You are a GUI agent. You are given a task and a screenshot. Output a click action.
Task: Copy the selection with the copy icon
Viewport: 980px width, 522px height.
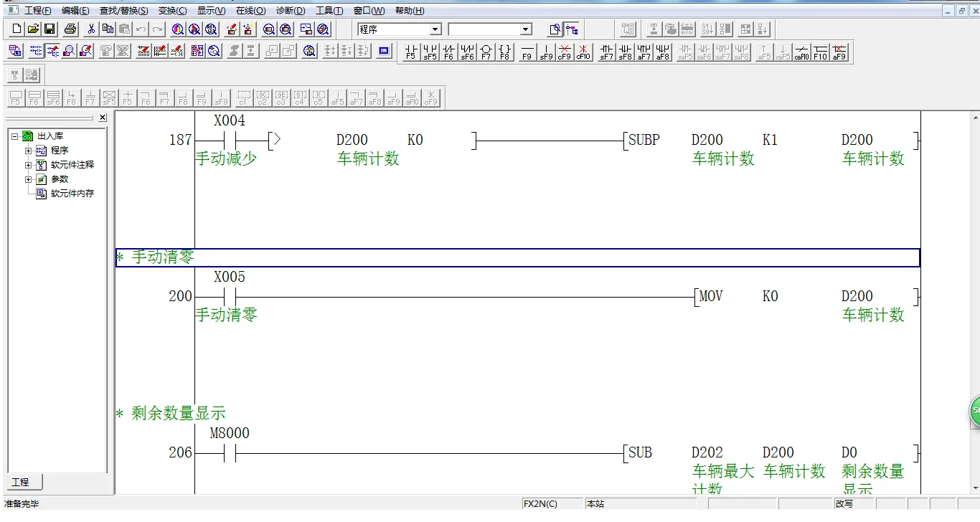[x=108, y=29]
